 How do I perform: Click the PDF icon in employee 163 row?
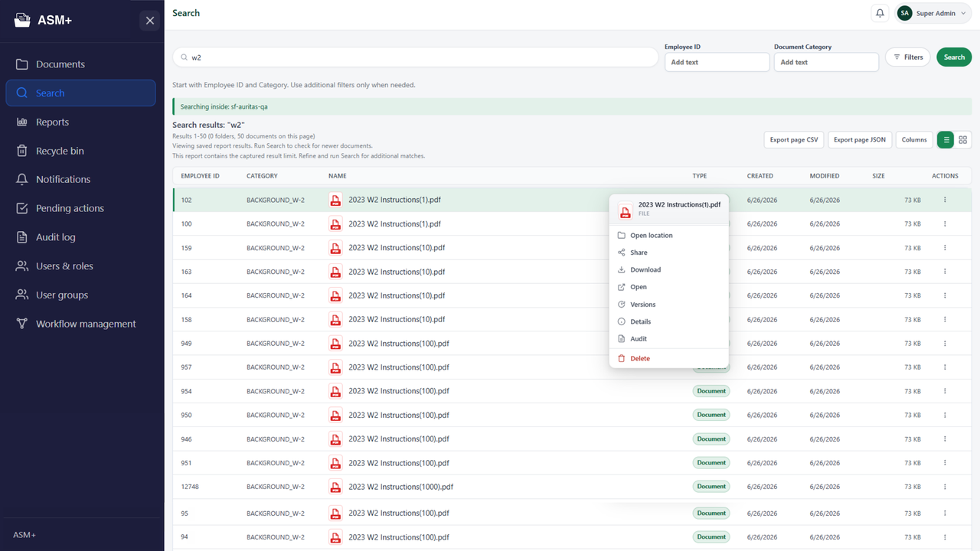click(x=335, y=272)
